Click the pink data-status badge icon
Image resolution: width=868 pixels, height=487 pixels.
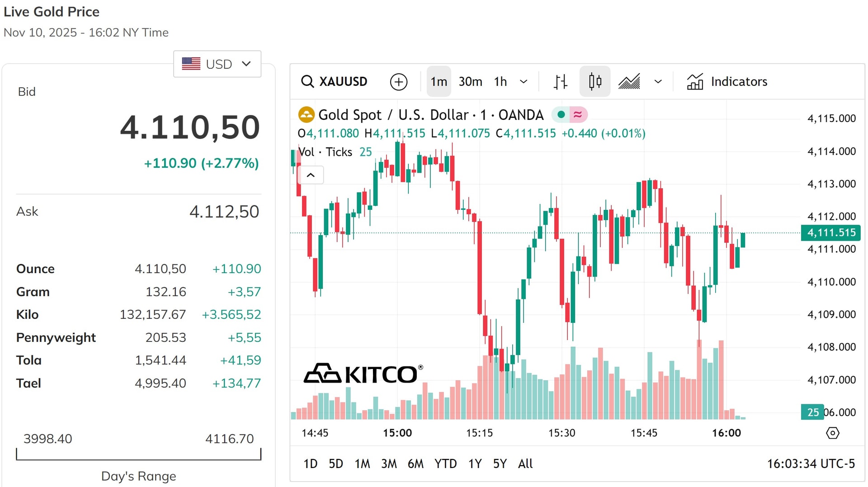tap(578, 115)
